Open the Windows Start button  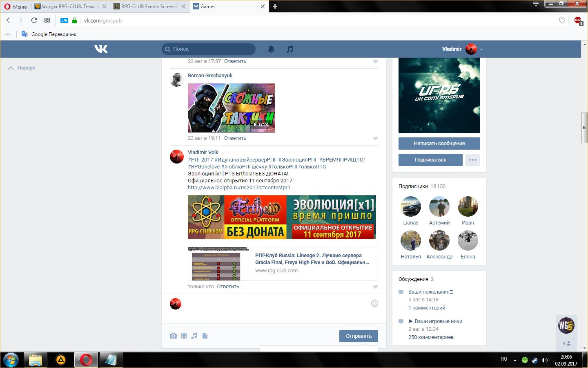11,360
